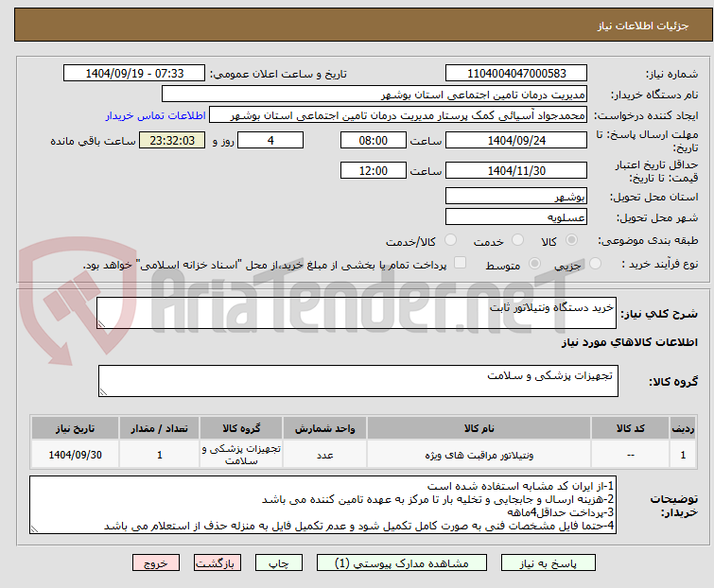Image resolution: width=714 pixels, height=588 pixels.
Task: Open the اطلاعات تماس خریدار link
Action: tap(156, 115)
